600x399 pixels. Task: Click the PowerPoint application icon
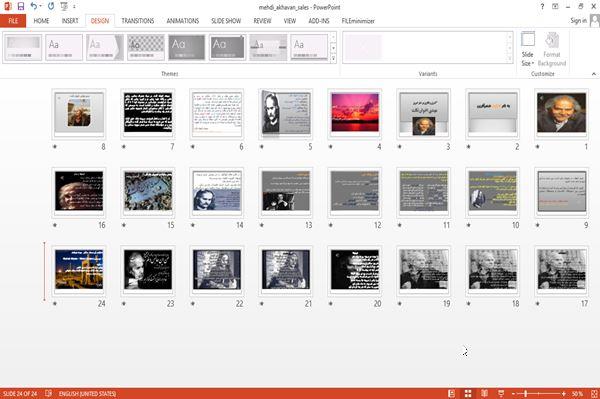click(x=7, y=6)
